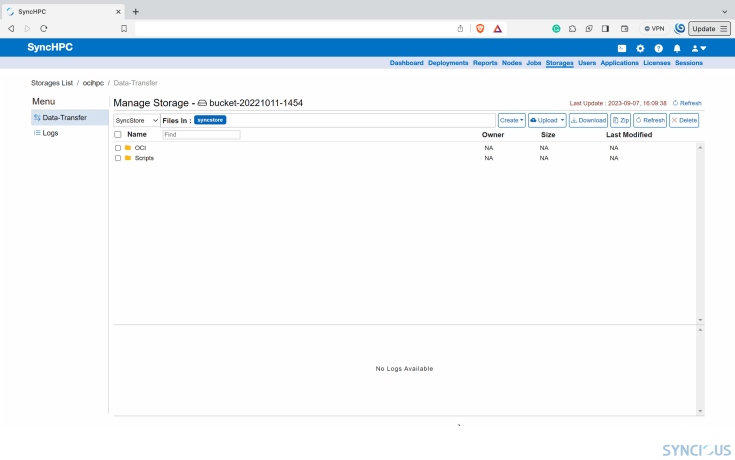Open the Users nav item
The height and width of the screenshot is (460, 735).
coord(587,63)
